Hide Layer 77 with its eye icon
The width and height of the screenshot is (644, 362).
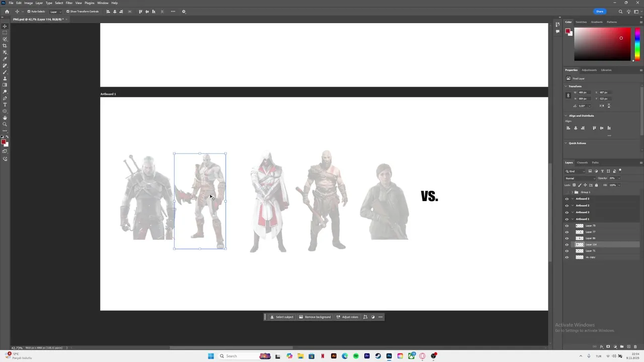pos(567,232)
